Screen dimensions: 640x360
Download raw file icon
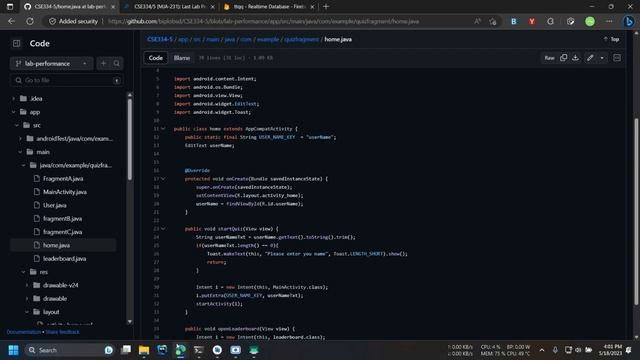576,58
